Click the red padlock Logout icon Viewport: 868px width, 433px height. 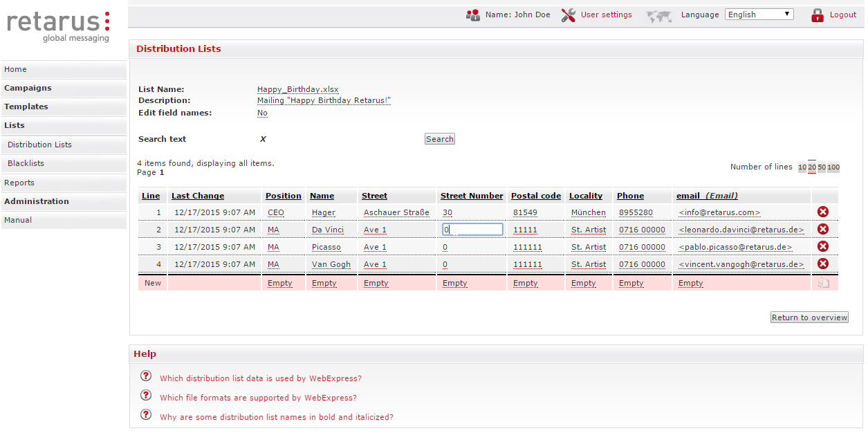[x=818, y=15]
